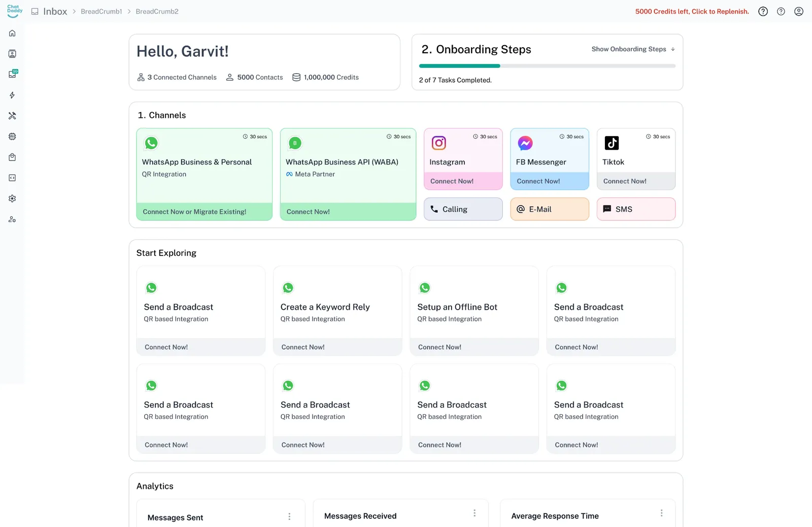Open Messages Sent options menu
The width and height of the screenshot is (812, 527).
[x=289, y=516]
